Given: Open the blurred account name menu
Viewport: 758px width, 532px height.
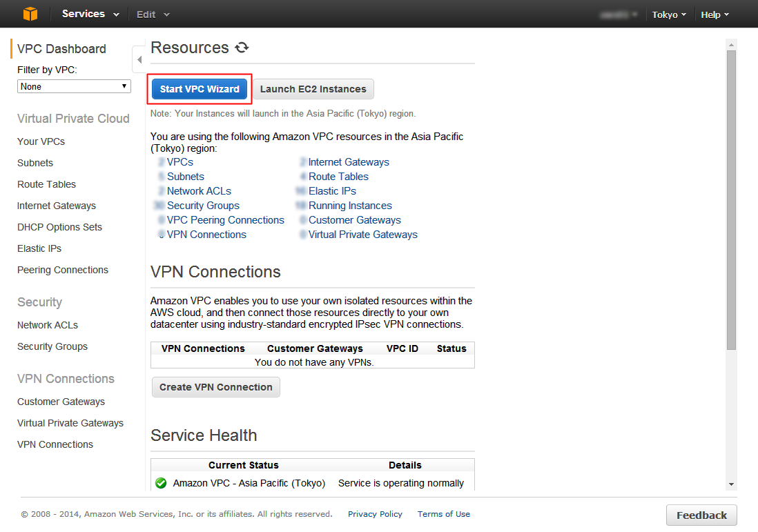Looking at the screenshot, I should click(x=618, y=14).
